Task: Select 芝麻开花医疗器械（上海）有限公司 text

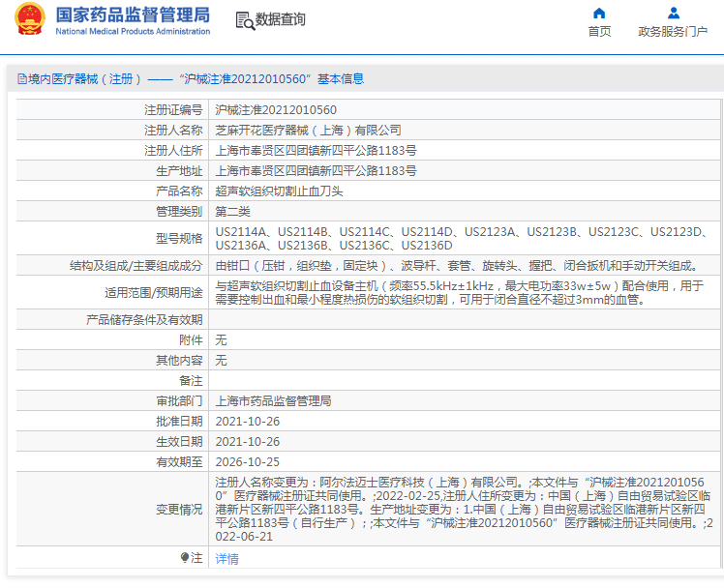Action: tap(308, 130)
